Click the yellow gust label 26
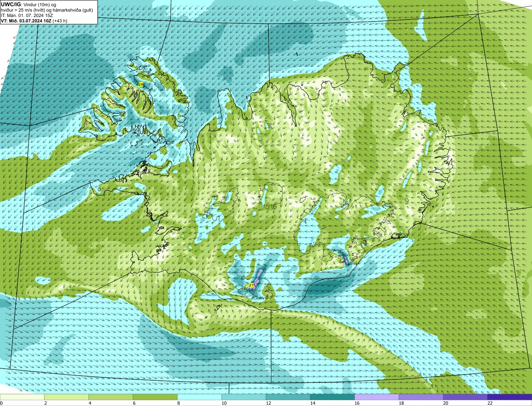The width and height of the screenshot is (532, 406). [140, 84]
